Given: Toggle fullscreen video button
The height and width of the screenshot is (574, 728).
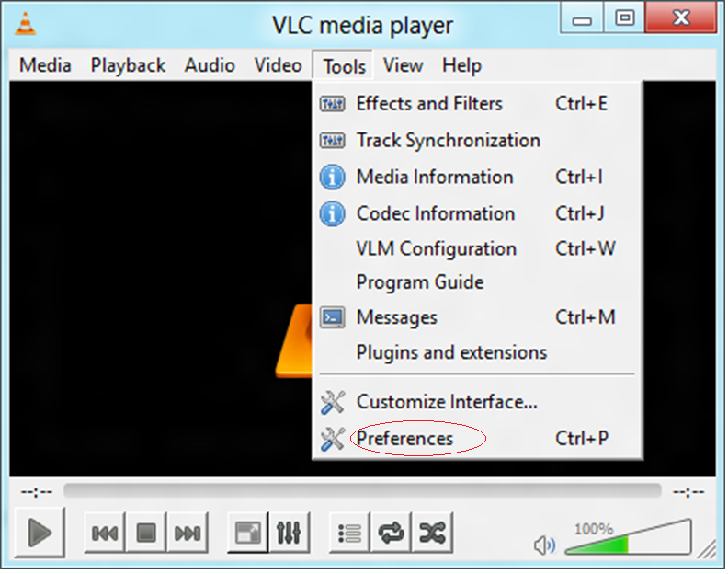Looking at the screenshot, I should coord(248,533).
